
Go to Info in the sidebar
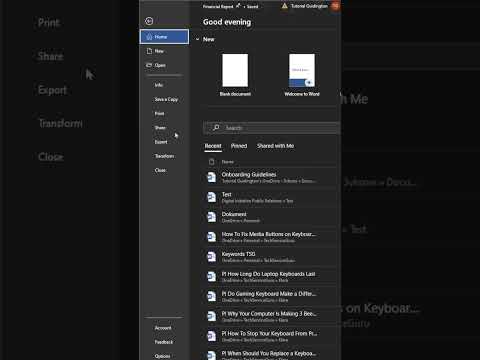[159, 85]
